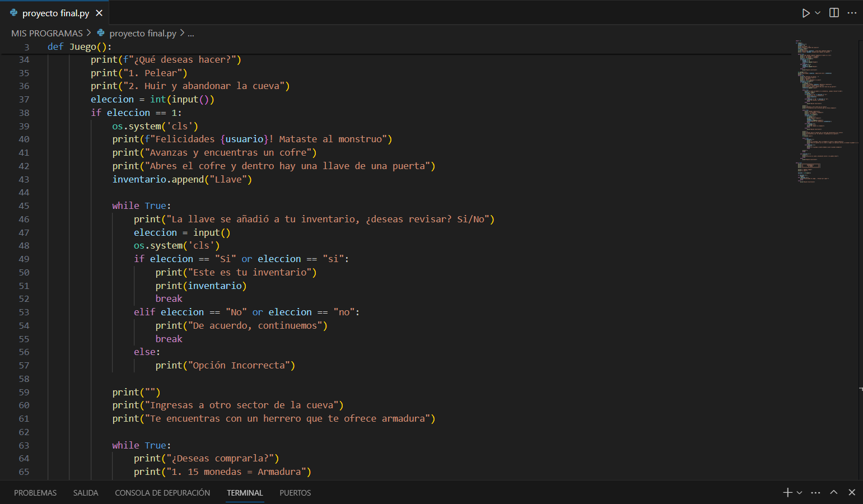Expand chevron after MIS PROGRAMAS breadcrumb
Image resolution: width=863 pixels, height=504 pixels.
tap(88, 34)
